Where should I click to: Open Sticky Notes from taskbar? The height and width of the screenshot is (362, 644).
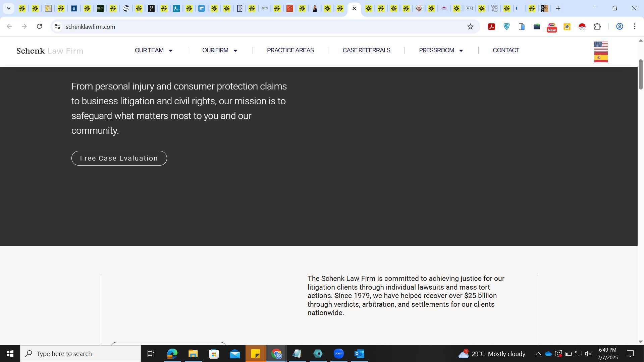256,354
